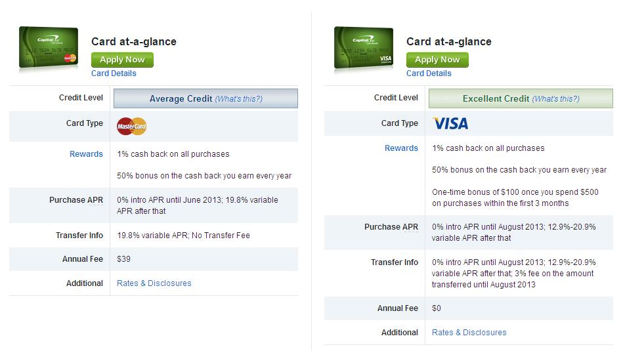Click What's this? beside Average Credit
Screen dimensions: 644x351
238,99
